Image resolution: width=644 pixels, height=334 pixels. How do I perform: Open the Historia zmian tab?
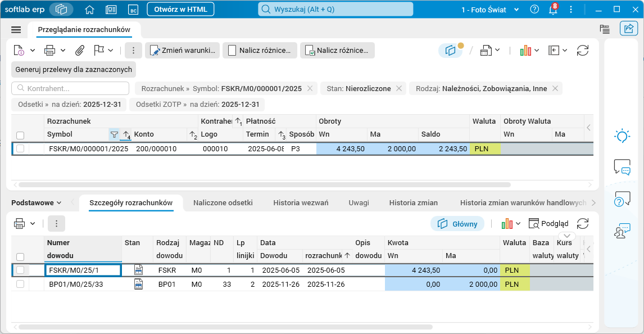click(x=413, y=202)
